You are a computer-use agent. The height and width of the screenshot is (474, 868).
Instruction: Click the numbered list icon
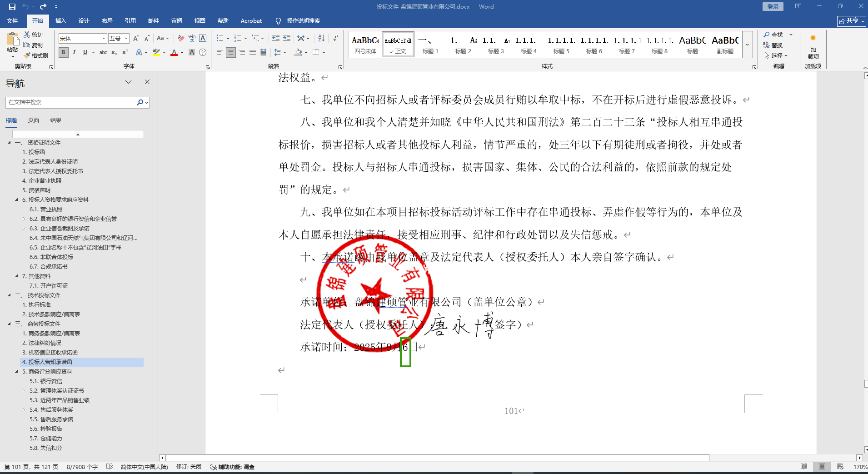(238, 39)
